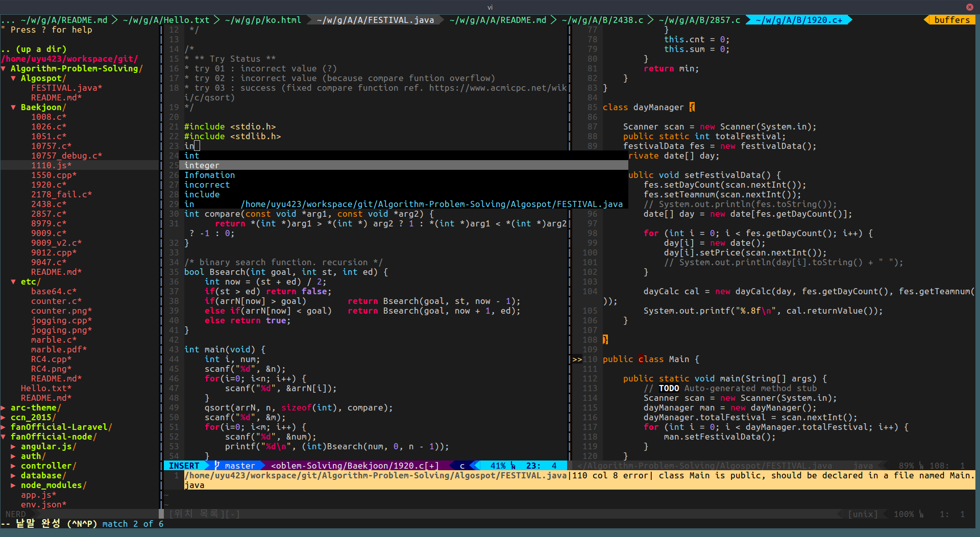Screen dimensions: 980x537
Task: Select the active 1920.c+ buffer tab
Action: click(799, 20)
